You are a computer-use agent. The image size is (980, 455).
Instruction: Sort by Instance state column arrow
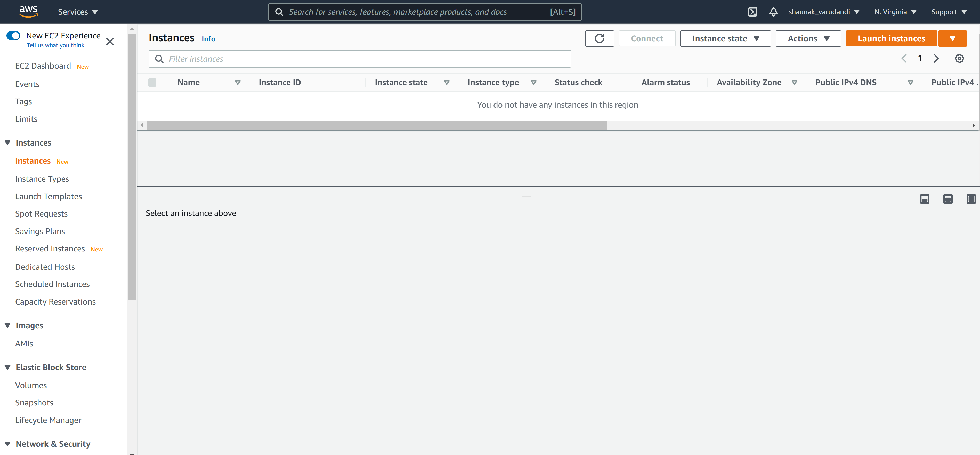click(x=447, y=82)
